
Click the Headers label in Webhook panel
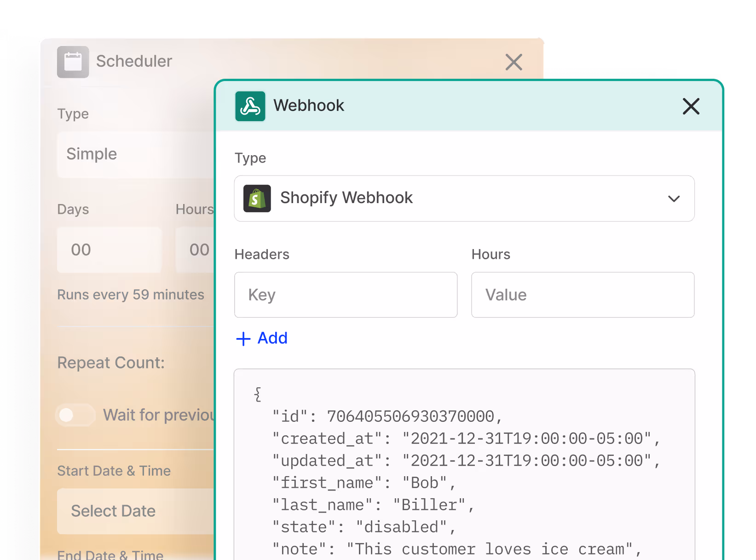pos(262,254)
